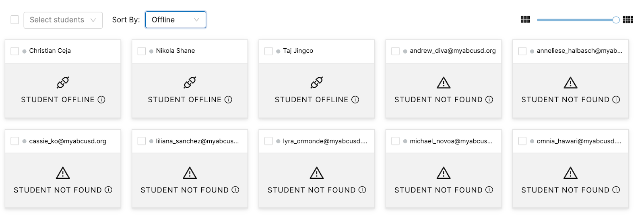Check the select-all students checkbox

[15, 20]
